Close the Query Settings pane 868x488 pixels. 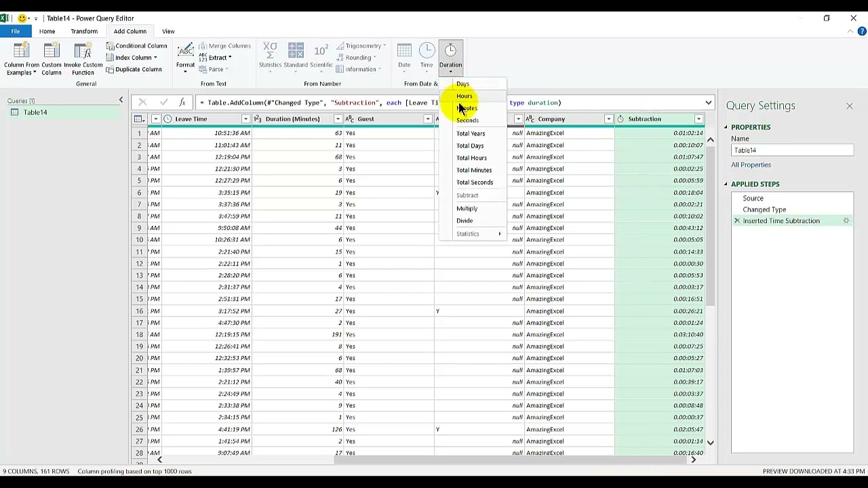click(849, 106)
